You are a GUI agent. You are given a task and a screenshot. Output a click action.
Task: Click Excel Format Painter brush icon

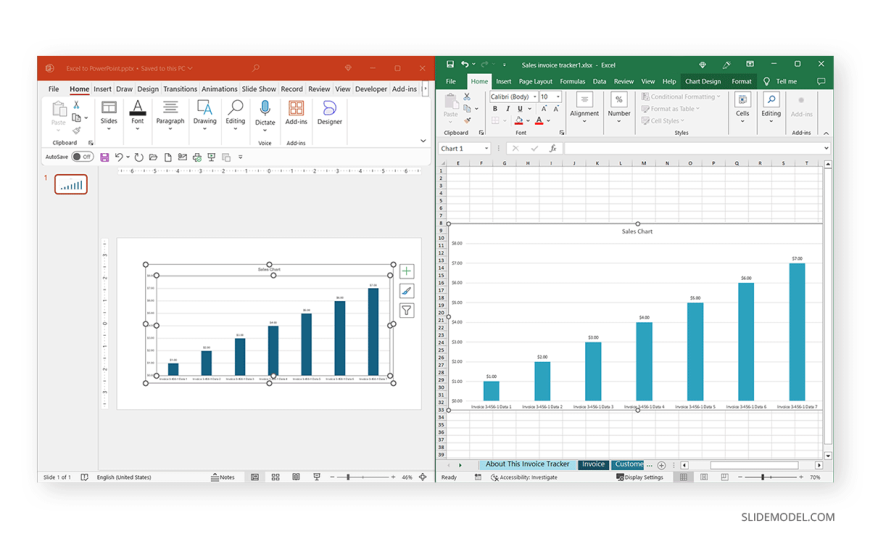(467, 120)
